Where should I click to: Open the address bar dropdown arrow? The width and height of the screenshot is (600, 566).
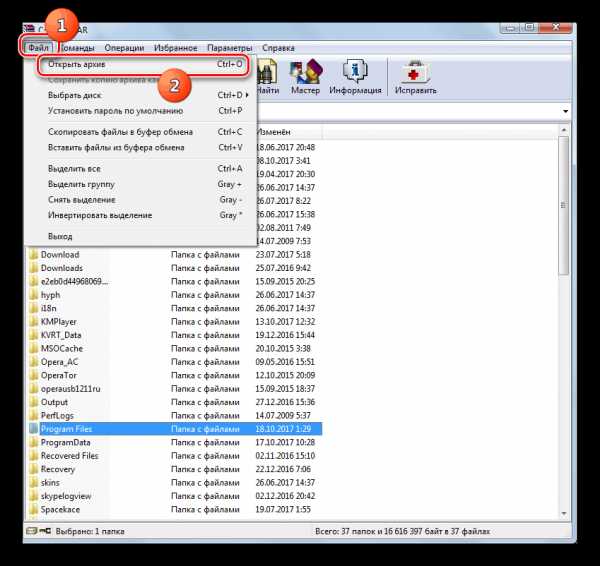565,112
